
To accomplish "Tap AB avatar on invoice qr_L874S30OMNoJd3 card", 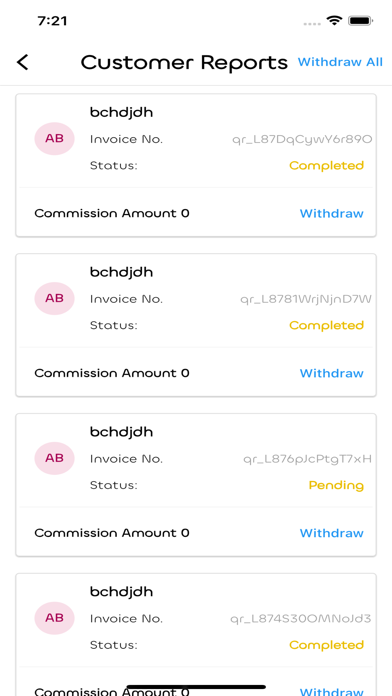I will pos(55,618).
